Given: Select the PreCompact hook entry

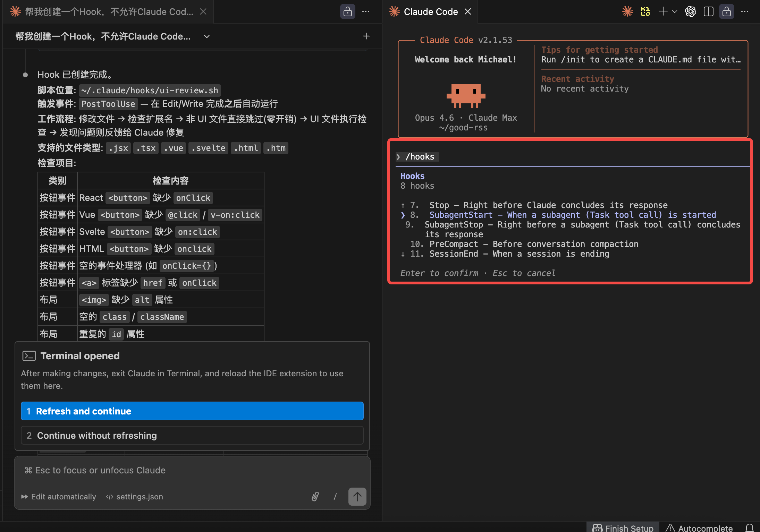Looking at the screenshot, I should [524, 244].
